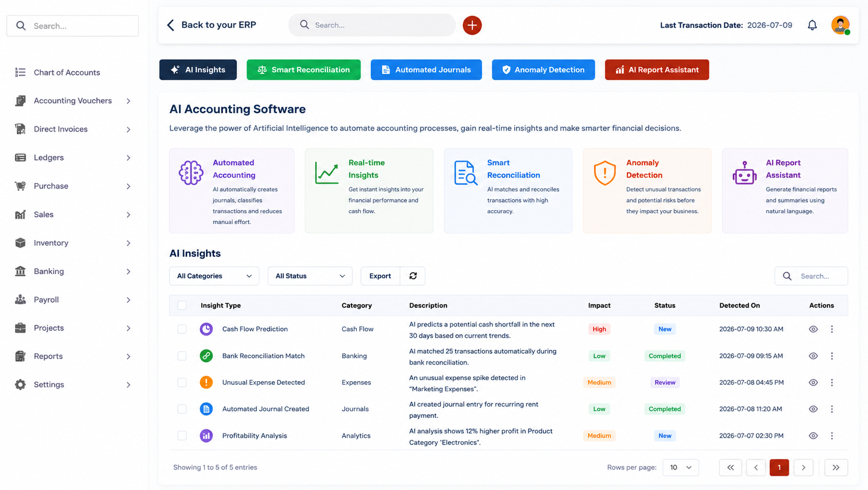Open the notifications bell
Image resolution: width=868 pixels, height=490 pixels.
812,25
